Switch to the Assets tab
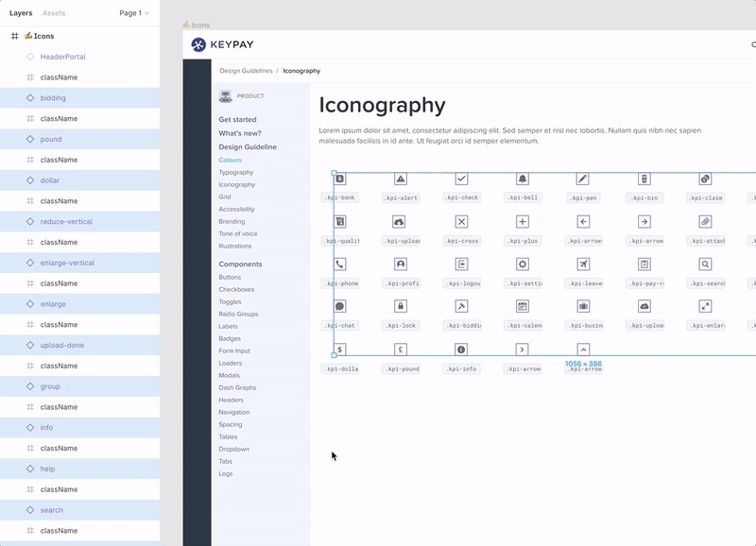The width and height of the screenshot is (756, 546). tap(54, 13)
